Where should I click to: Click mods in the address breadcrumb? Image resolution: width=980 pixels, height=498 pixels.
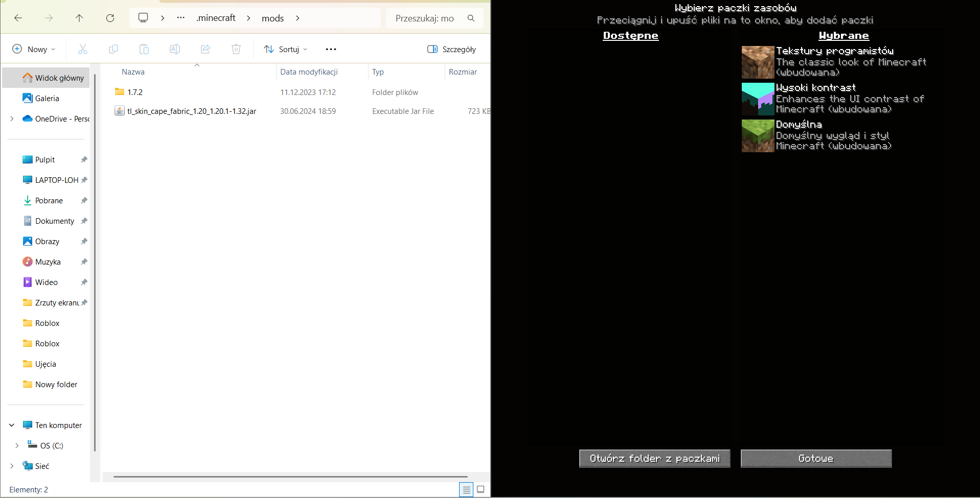point(272,18)
